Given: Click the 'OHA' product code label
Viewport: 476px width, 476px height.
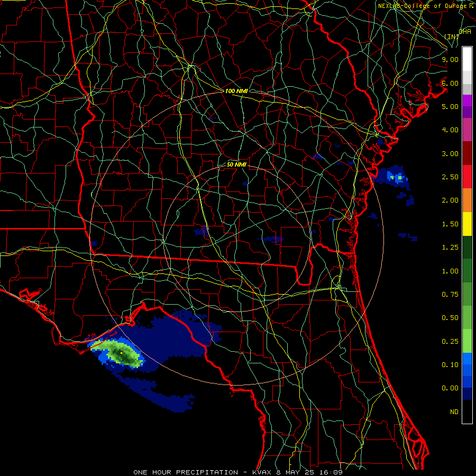Looking at the screenshot, I should [x=465, y=32].
